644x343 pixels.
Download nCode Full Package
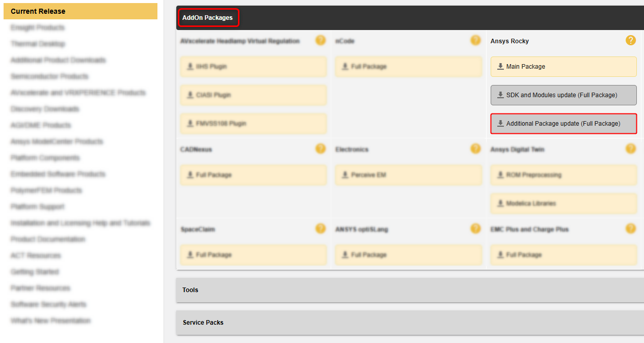tap(408, 67)
